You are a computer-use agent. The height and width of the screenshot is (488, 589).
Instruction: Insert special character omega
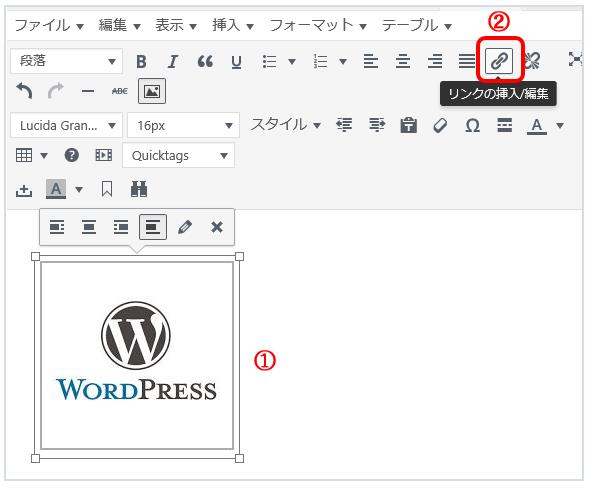[473, 125]
